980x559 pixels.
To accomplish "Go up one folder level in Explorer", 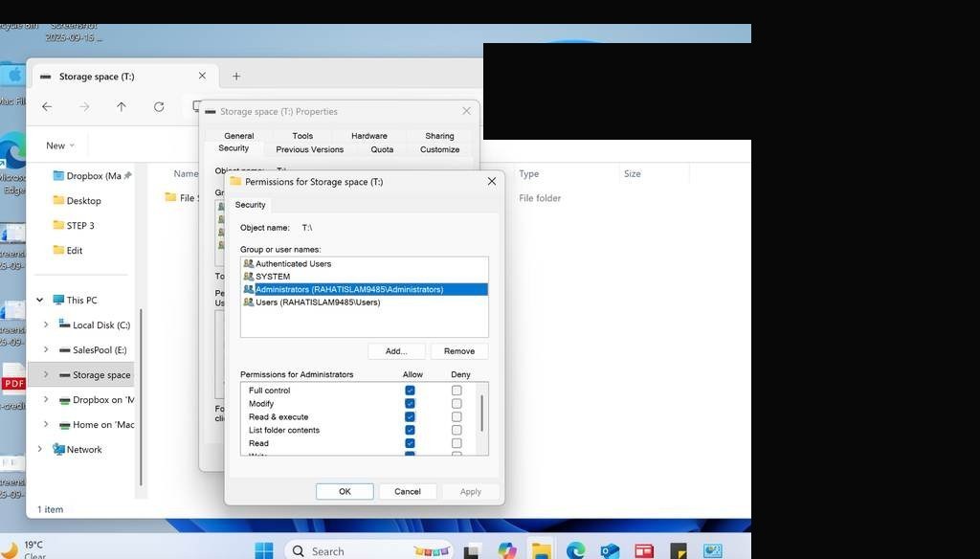I will point(122,107).
